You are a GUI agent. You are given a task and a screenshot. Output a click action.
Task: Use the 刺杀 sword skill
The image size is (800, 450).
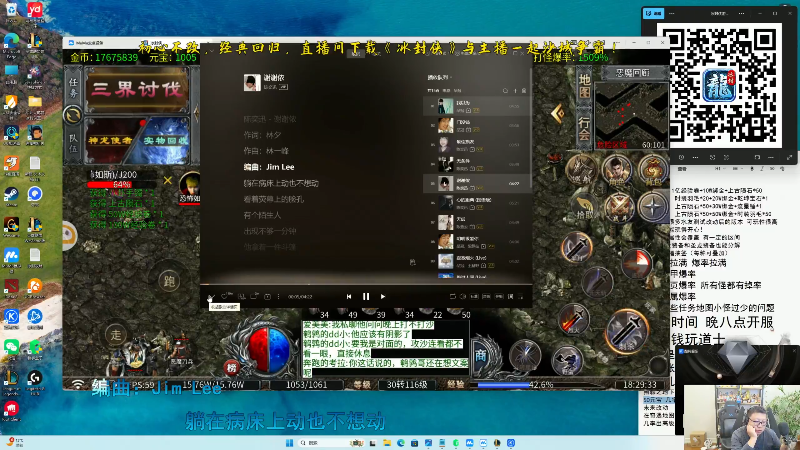627,331
